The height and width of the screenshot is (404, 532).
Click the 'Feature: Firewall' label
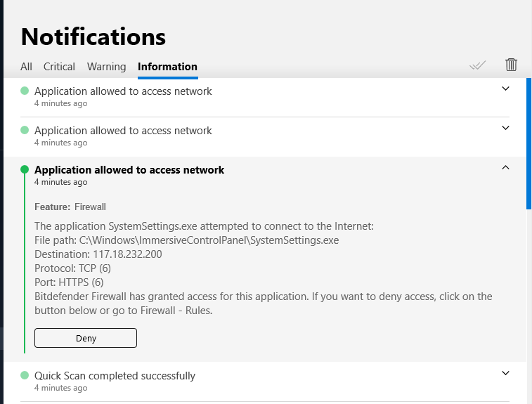click(x=70, y=207)
